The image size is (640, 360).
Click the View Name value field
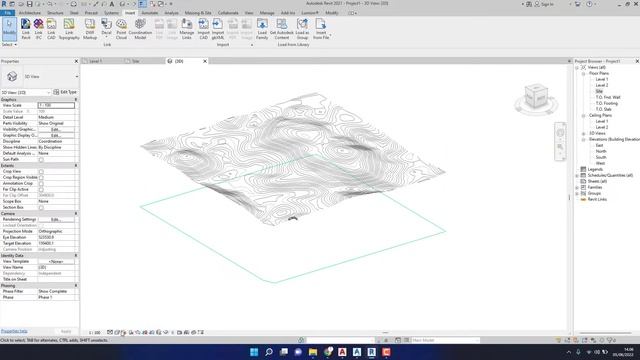56,267
